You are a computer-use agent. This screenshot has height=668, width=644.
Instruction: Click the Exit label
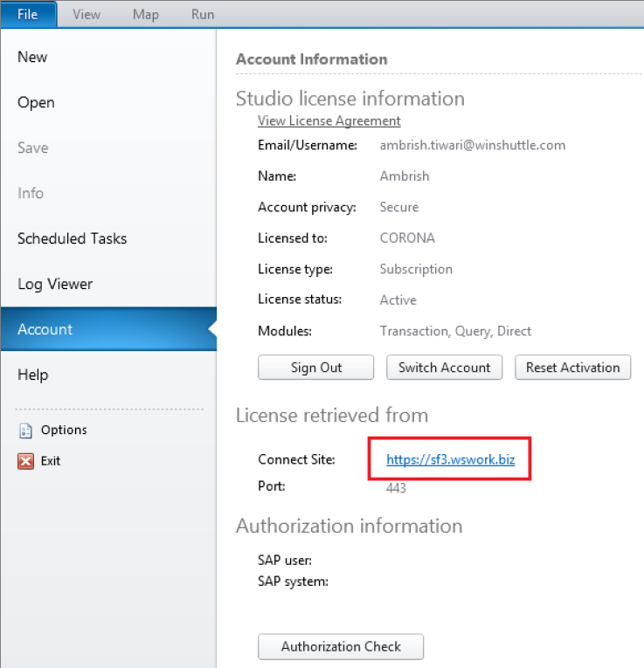coord(51,461)
